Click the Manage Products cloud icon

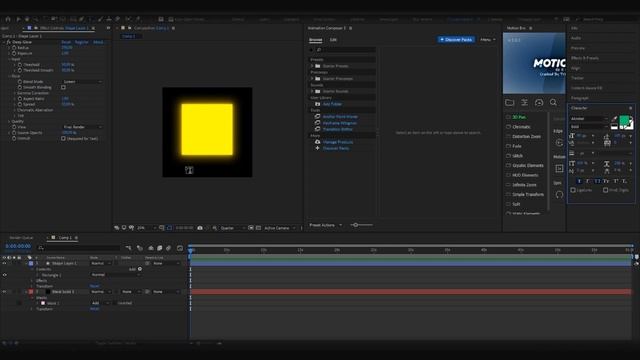pyautogui.click(x=317, y=142)
